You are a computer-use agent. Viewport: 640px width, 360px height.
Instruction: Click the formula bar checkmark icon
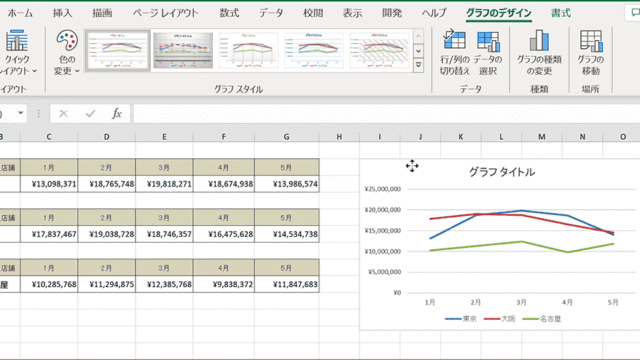[x=90, y=113]
